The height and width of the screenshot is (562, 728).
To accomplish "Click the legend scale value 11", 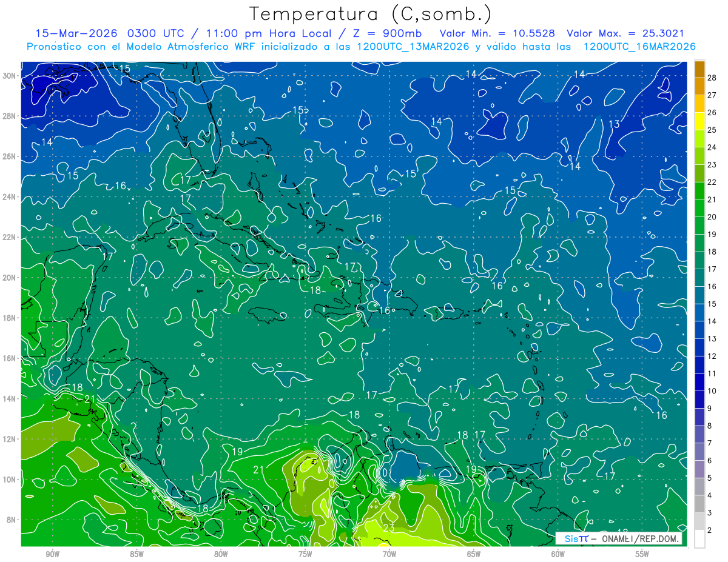I will pyautogui.click(x=712, y=374).
